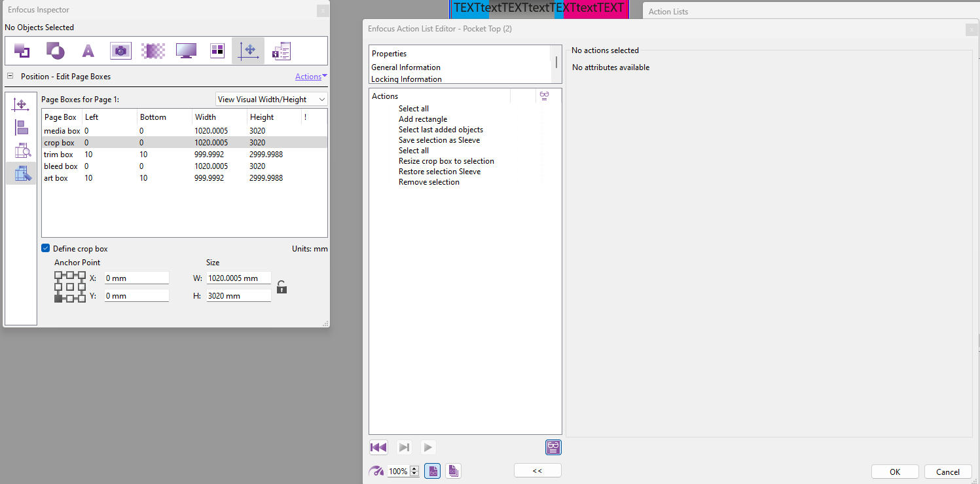Select the trim box row
The image size is (980, 484).
click(184, 155)
